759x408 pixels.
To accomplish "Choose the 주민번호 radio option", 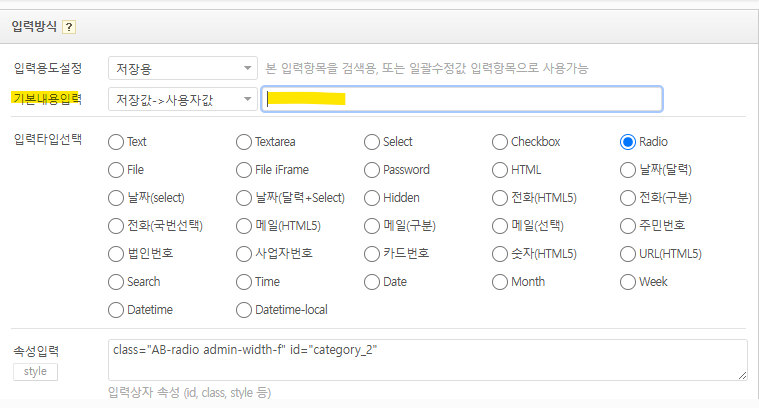I will [x=628, y=226].
